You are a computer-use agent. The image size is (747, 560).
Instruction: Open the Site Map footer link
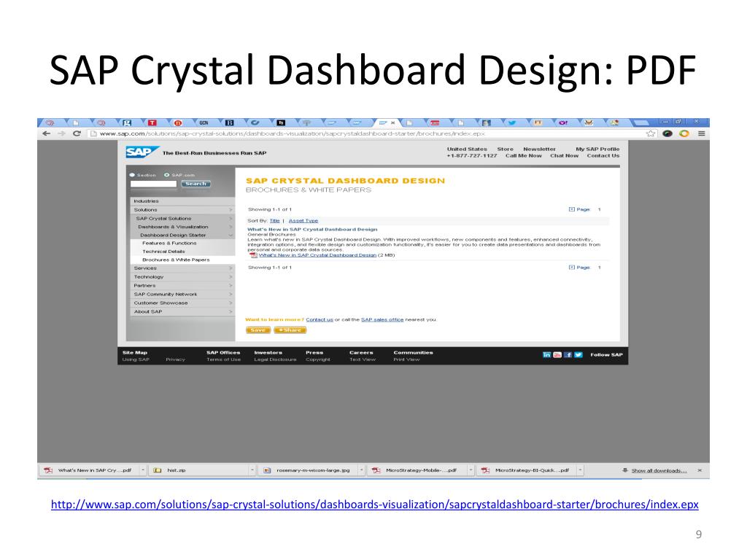135,353
